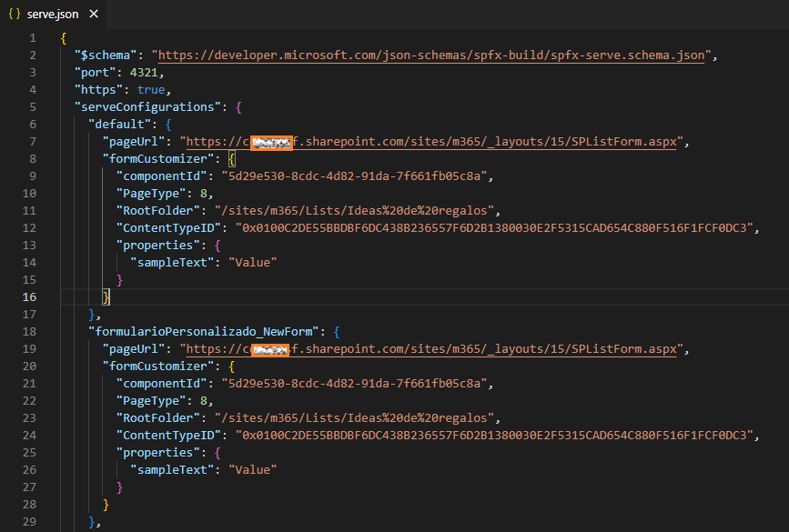The width and height of the screenshot is (789, 532).
Task: Select the serve.json editor tab
Action: click(53, 14)
